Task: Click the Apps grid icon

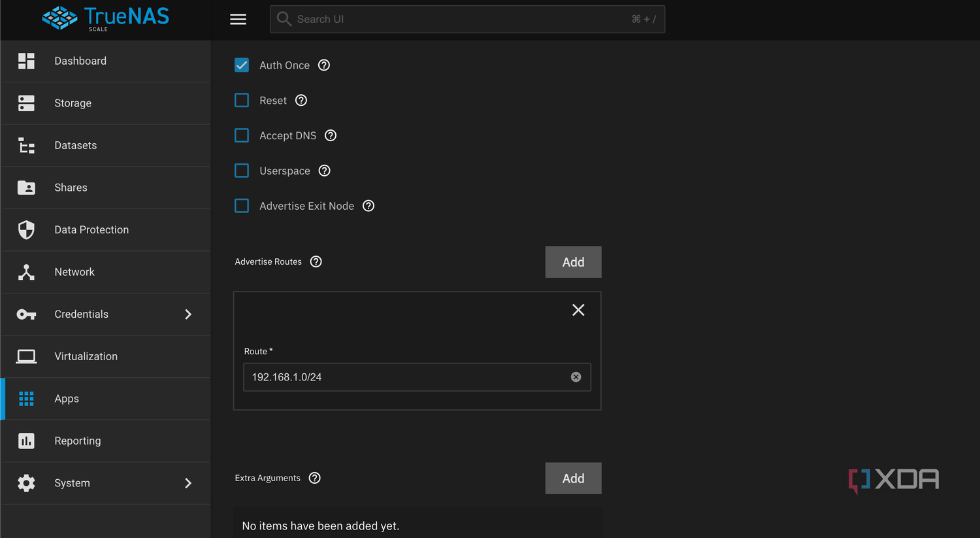Action: [x=26, y=399]
